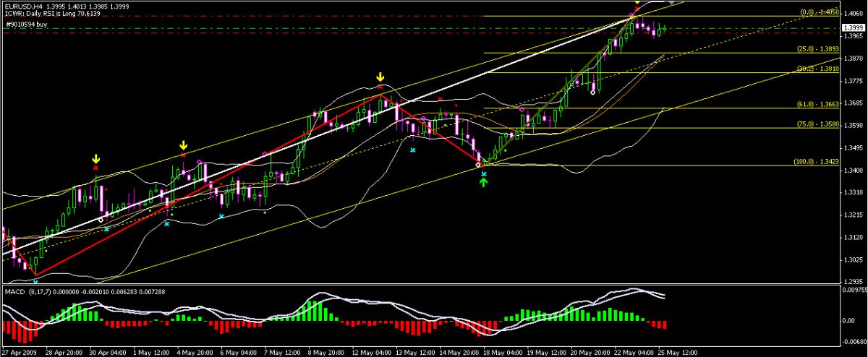Click the current price tag 1.3999
This screenshot has height=357, width=868.
click(x=854, y=27)
